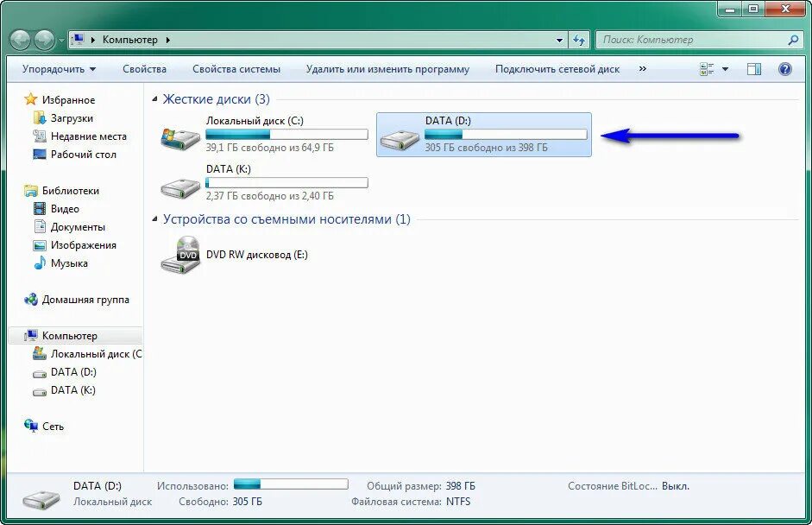This screenshot has width=812, height=525.
Task: Open the Изображения library
Action: click(84, 245)
